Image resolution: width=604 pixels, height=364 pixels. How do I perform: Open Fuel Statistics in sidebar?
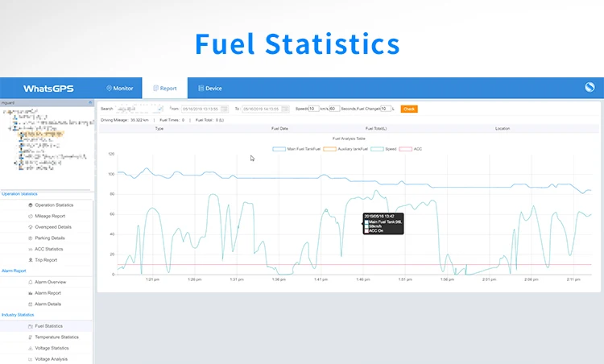48,326
